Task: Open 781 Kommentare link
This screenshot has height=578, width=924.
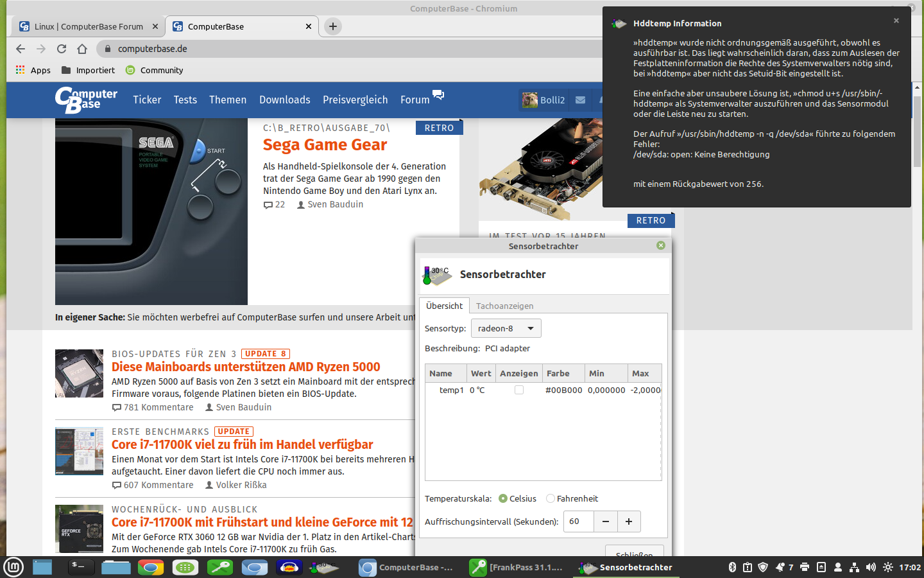Action: (153, 407)
